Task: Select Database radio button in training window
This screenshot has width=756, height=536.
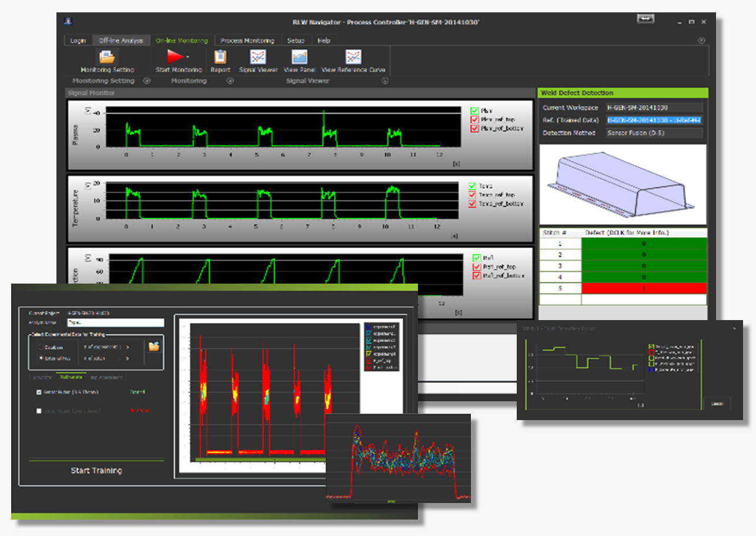Action: (x=41, y=348)
